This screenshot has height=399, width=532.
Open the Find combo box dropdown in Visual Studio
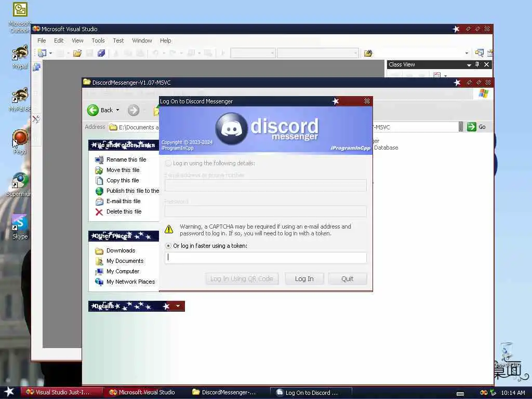pyautogui.click(x=467, y=54)
